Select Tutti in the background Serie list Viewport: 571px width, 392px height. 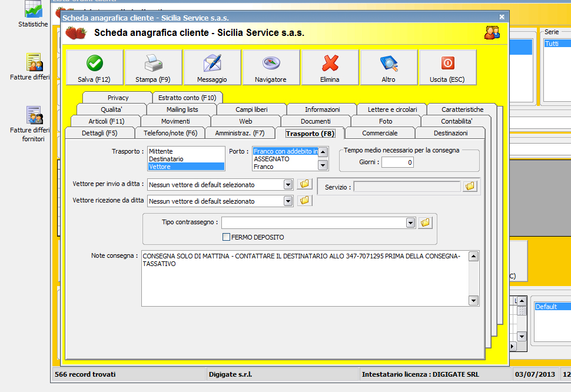(x=557, y=44)
